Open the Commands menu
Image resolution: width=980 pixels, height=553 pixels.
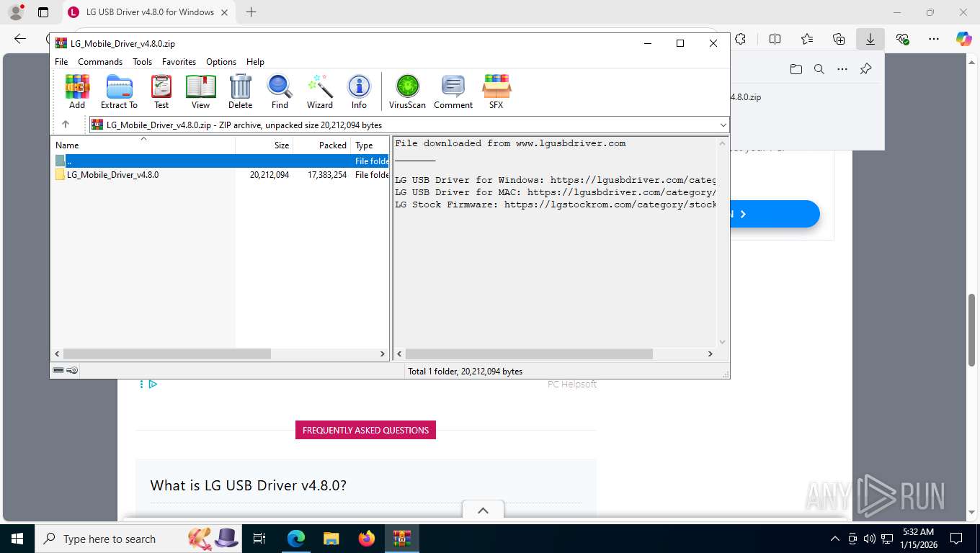tap(100, 62)
